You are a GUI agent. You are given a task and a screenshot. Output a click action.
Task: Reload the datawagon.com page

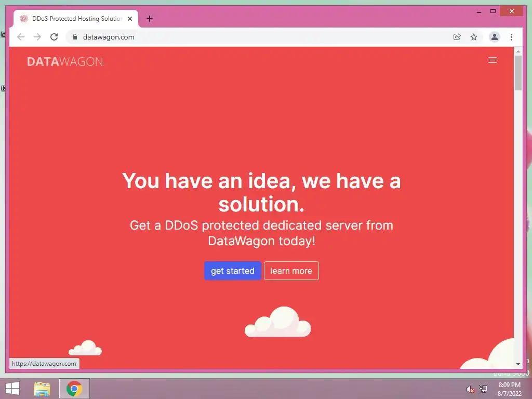(x=54, y=37)
